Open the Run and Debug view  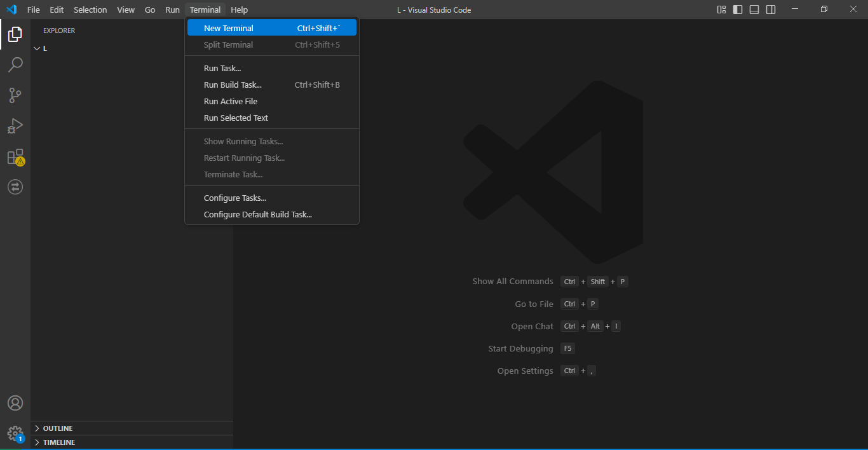pos(15,126)
